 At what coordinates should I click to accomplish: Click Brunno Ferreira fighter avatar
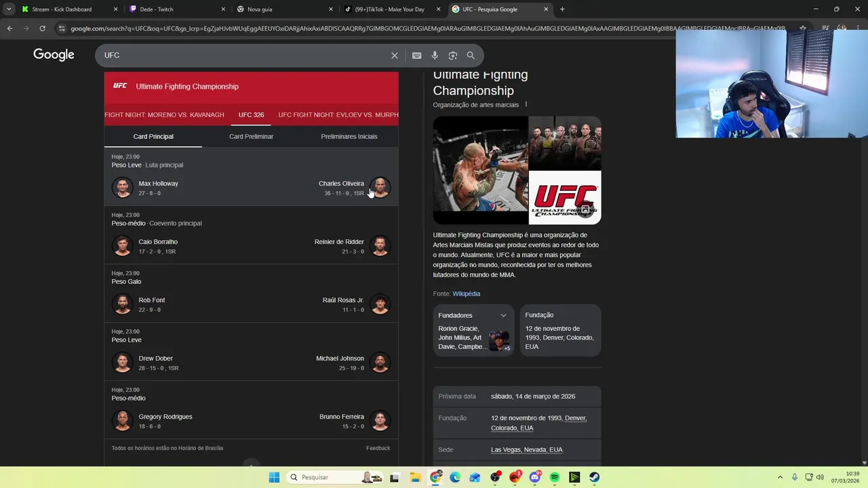(x=380, y=421)
